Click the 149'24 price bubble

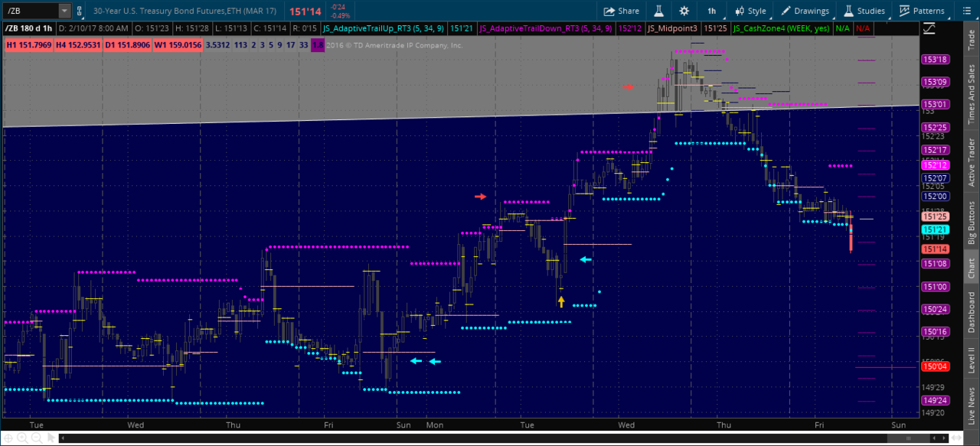coord(935,400)
